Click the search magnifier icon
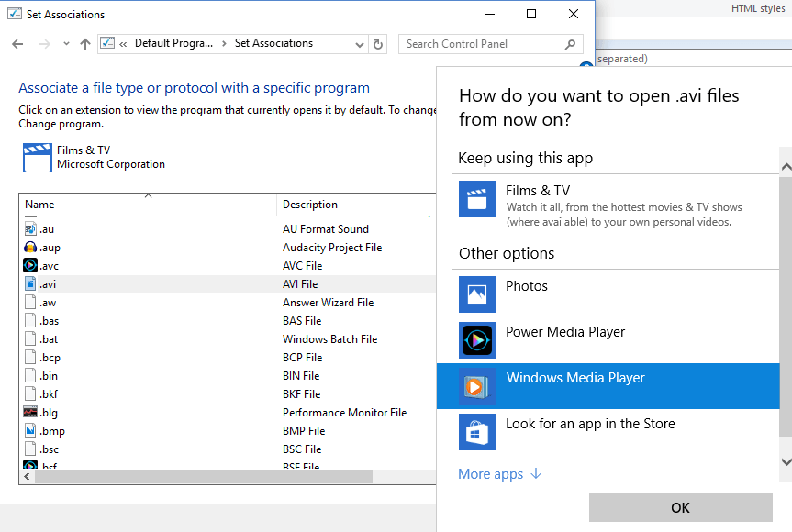 [570, 44]
